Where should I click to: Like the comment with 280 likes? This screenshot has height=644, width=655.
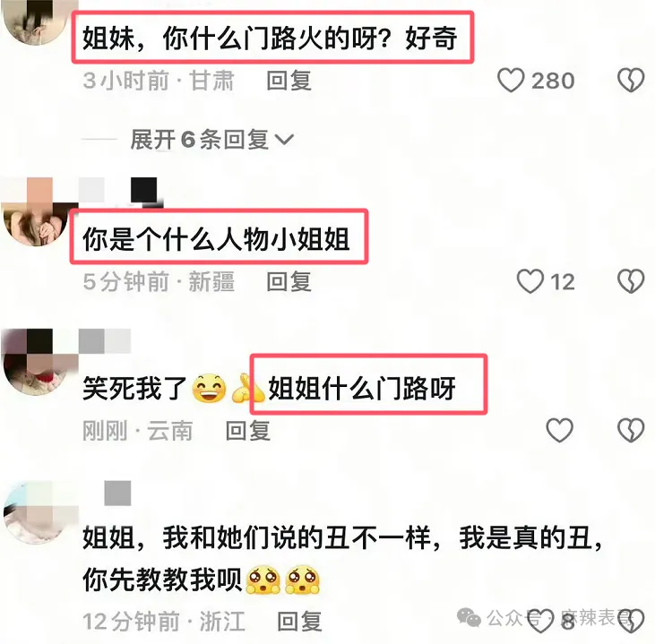[x=511, y=81]
